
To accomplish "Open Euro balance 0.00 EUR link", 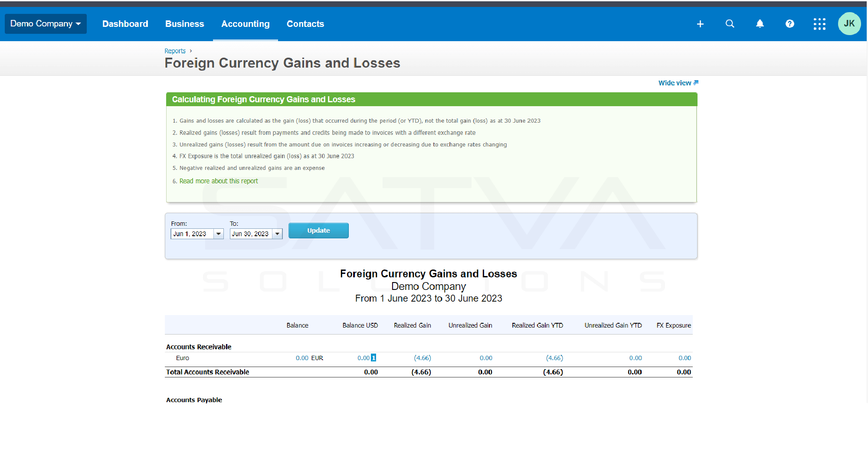I will click(x=302, y=358).
